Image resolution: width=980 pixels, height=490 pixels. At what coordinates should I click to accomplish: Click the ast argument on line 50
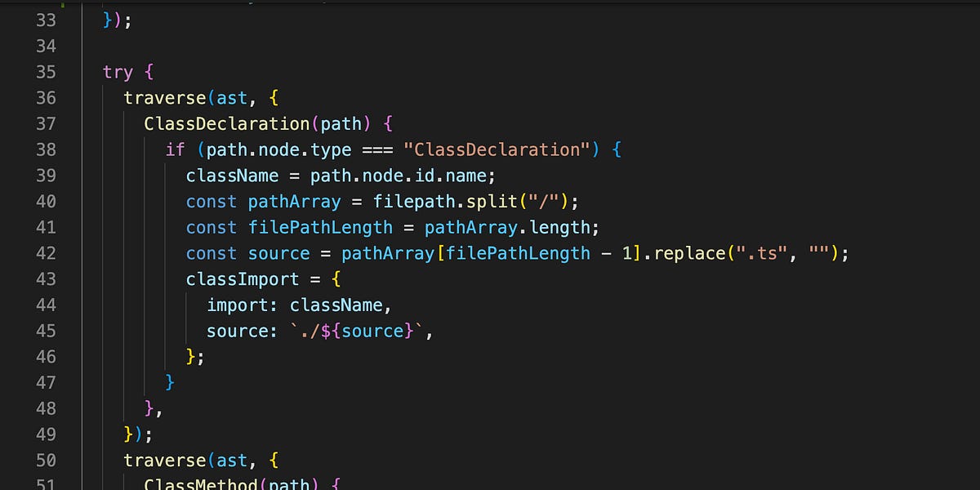click(231, 460)
